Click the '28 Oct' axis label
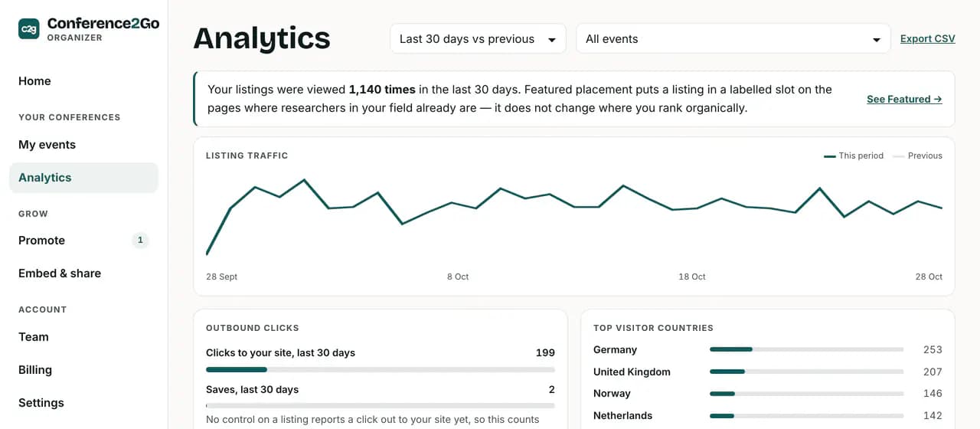Screen dimensions: 980x429 [929, 277]
